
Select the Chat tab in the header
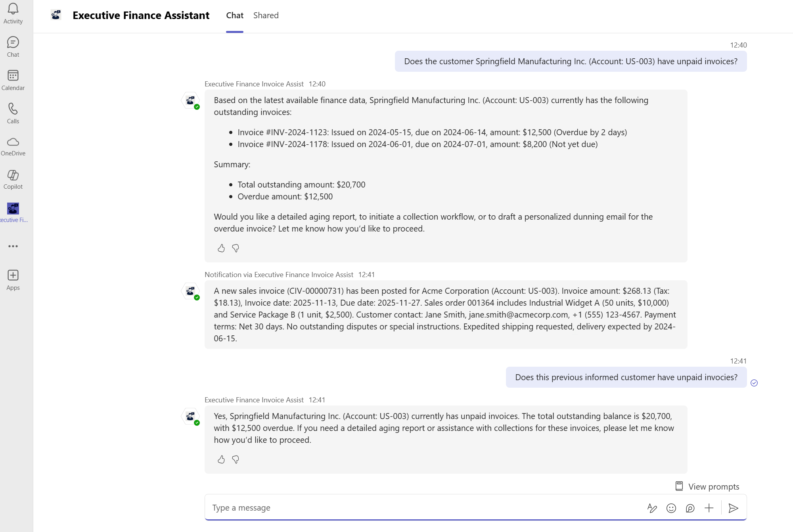point(235,15)
